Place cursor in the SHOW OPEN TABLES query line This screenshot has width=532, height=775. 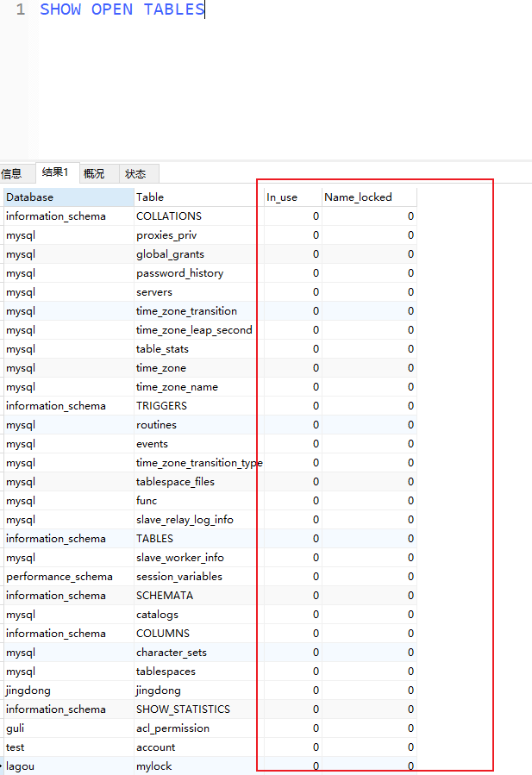(122, 9)
